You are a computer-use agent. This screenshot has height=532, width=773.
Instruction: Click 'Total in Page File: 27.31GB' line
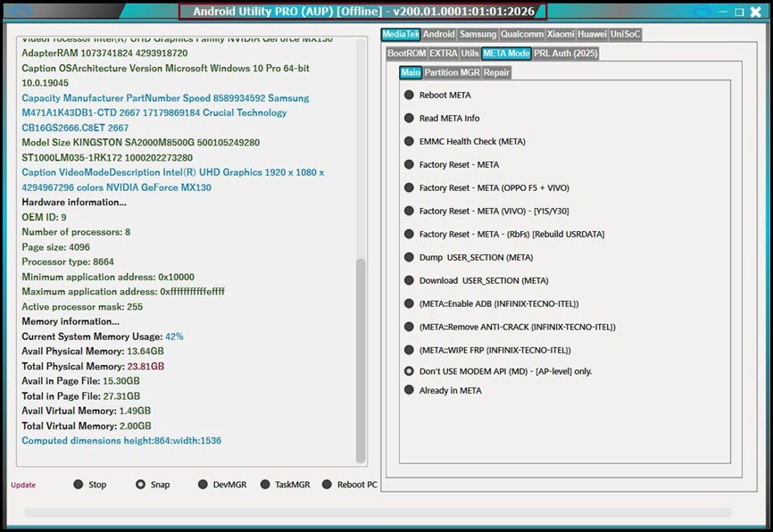81,396
